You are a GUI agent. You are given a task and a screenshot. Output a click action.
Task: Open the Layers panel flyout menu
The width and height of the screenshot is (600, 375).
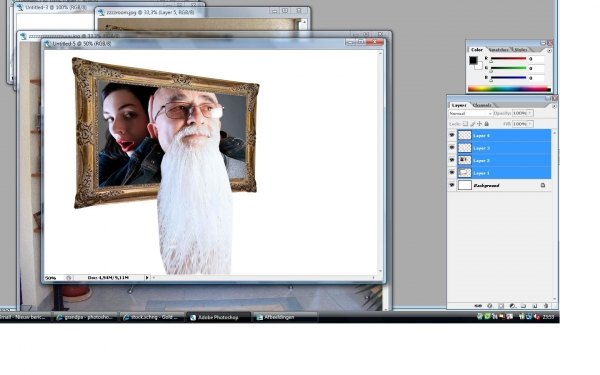pyautogui.click(x=554, y=106)
